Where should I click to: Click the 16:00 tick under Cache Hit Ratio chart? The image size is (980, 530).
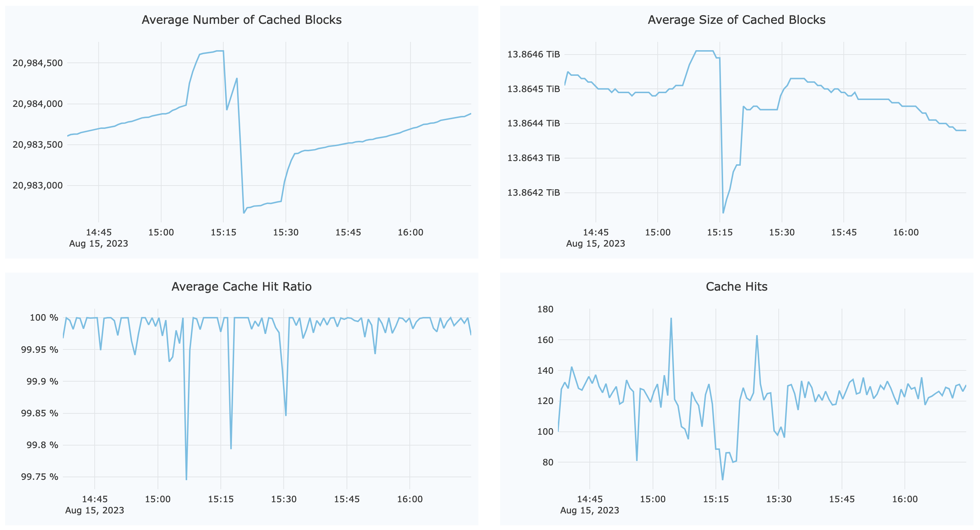click(410, 499)
